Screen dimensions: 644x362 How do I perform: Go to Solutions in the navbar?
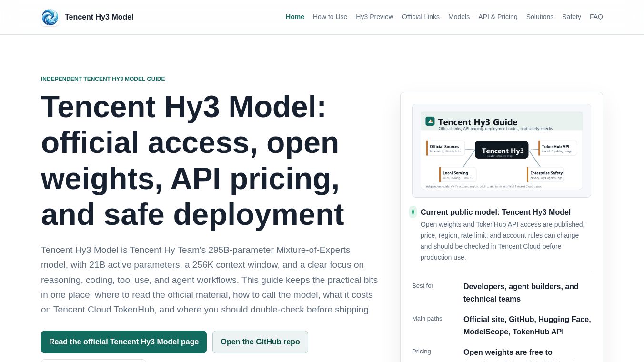(x=540, y=17)
